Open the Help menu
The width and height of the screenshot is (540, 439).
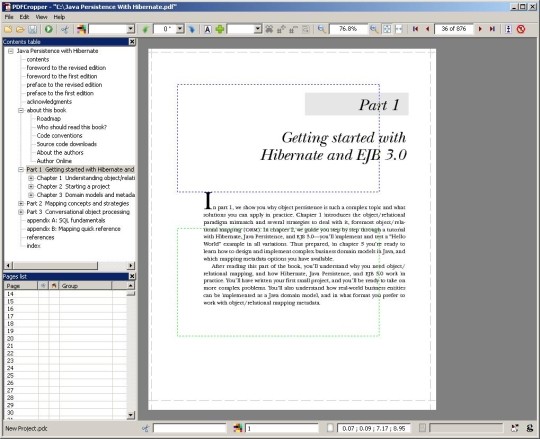pos(59,17)
